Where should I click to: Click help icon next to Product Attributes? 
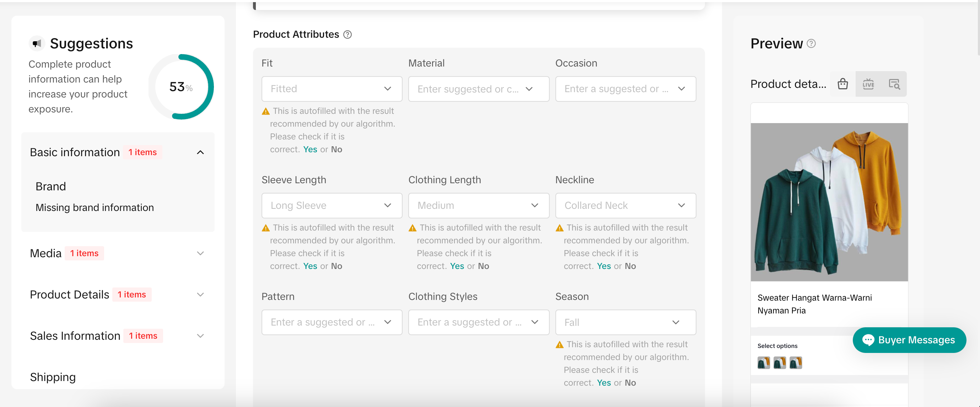click(x=348, y=35)
